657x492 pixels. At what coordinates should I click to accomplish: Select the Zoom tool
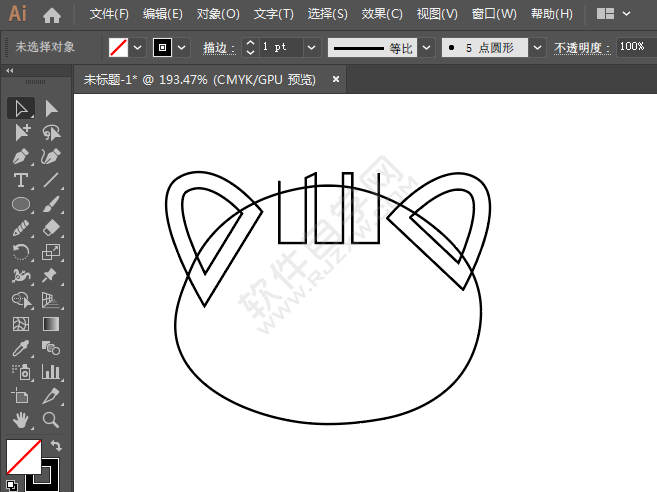pos(51,419)
